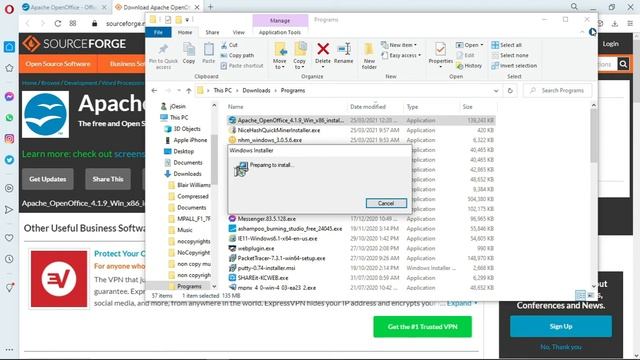Open the Open dropdown in the ribbon

tap(469, 45)
